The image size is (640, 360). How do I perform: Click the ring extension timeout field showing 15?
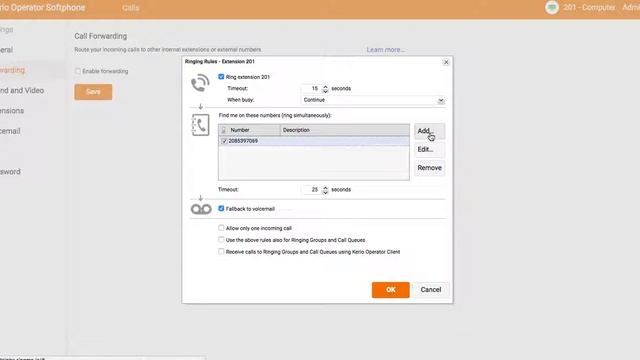312,89
